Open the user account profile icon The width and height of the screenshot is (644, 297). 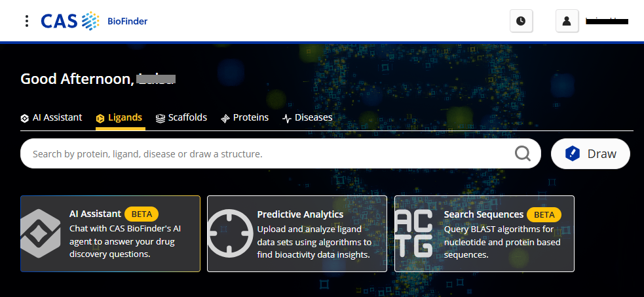pos(567,21)
